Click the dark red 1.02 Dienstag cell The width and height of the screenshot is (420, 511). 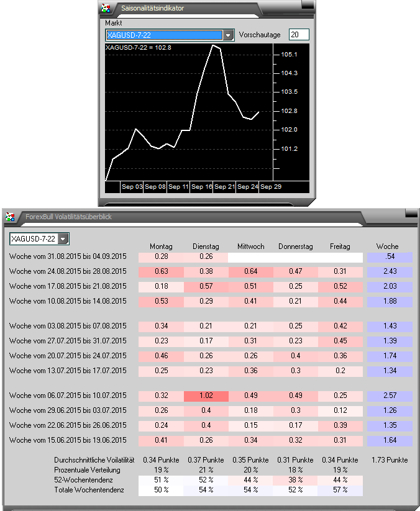(x=206, y=396)
